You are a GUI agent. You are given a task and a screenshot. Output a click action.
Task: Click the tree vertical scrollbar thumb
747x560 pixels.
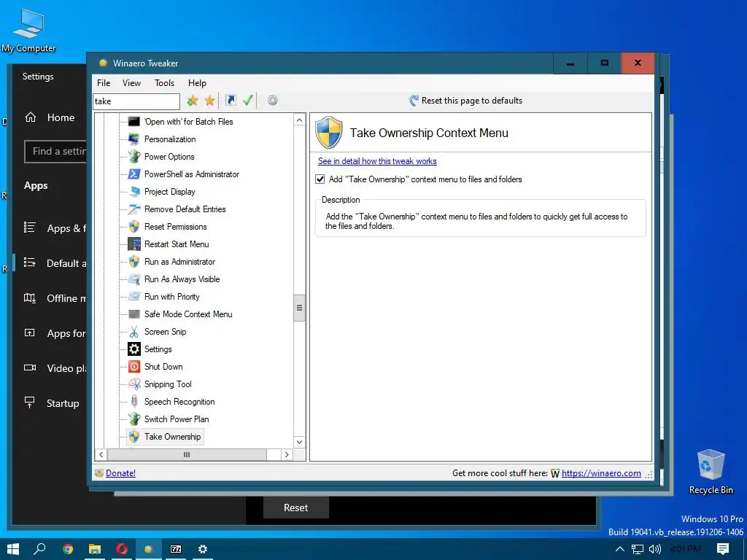coord(299,308)
